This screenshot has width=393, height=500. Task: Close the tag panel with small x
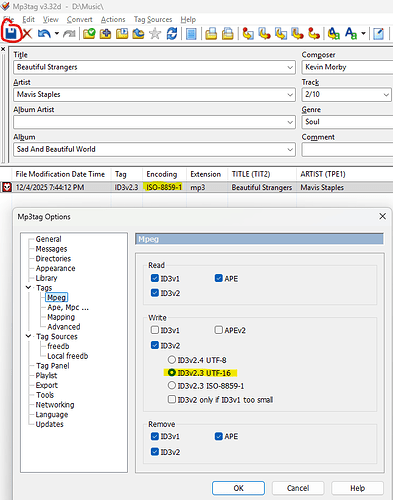(3, 49)
